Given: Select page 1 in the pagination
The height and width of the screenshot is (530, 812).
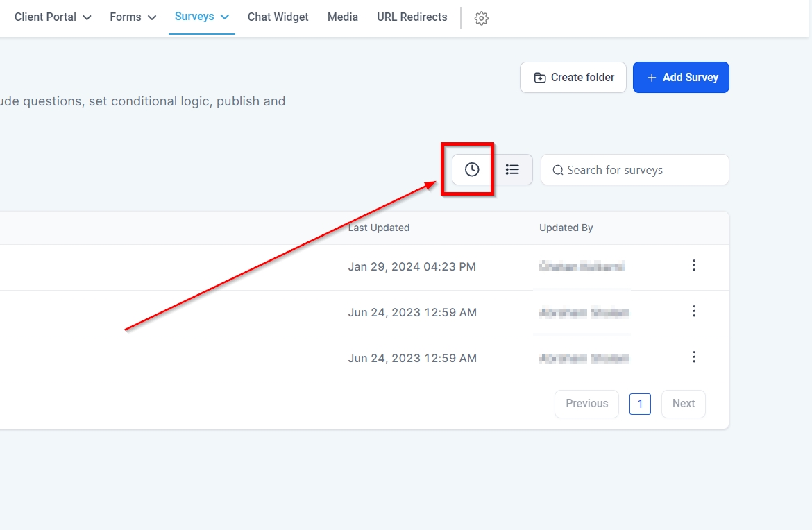Looking at the screenshot, I should [x=640, y=404].
